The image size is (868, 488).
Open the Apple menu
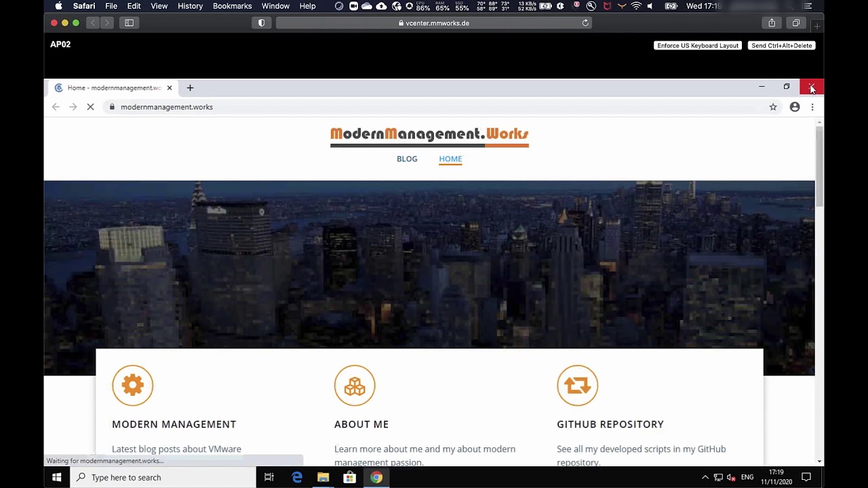[59, 6]
